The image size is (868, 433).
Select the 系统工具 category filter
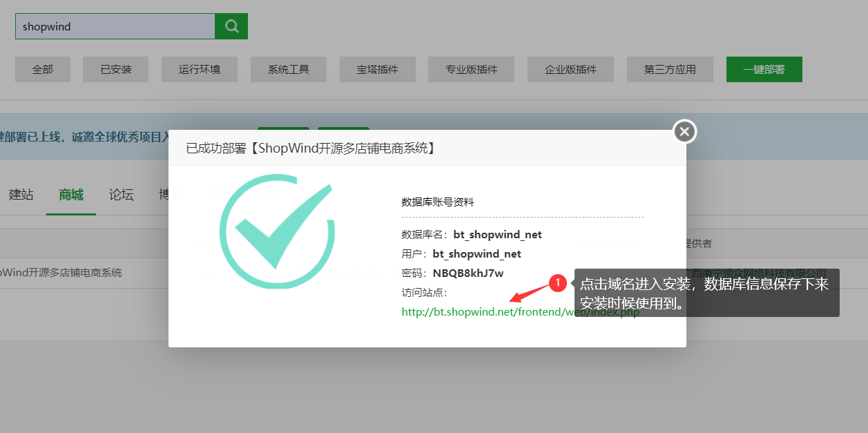pos(289,69)
